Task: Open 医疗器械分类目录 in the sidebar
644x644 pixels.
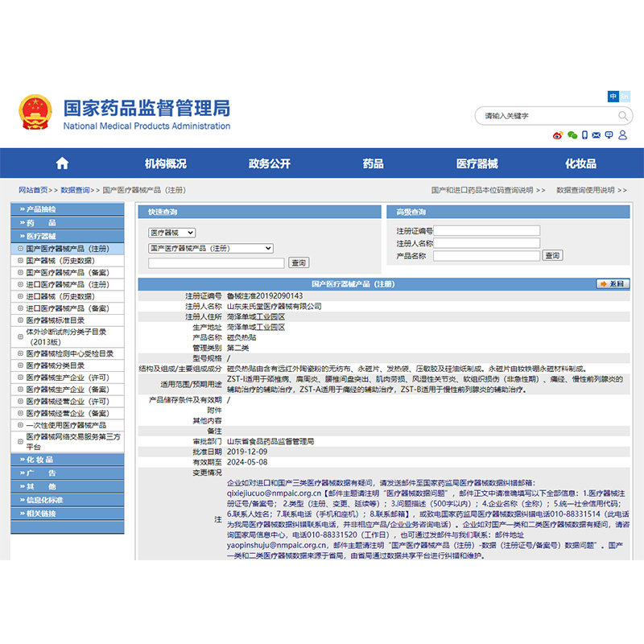Action: pyautogui.click(x=68, y=365)
